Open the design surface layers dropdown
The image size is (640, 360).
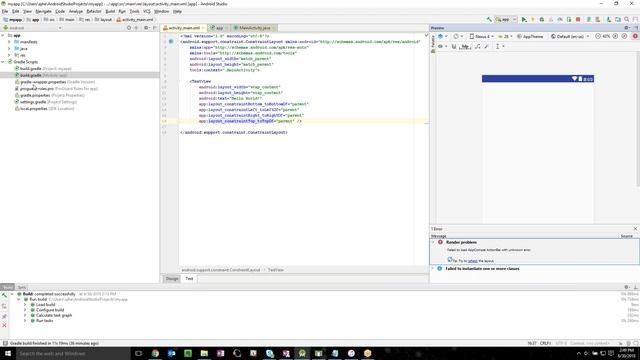[442, 36]
